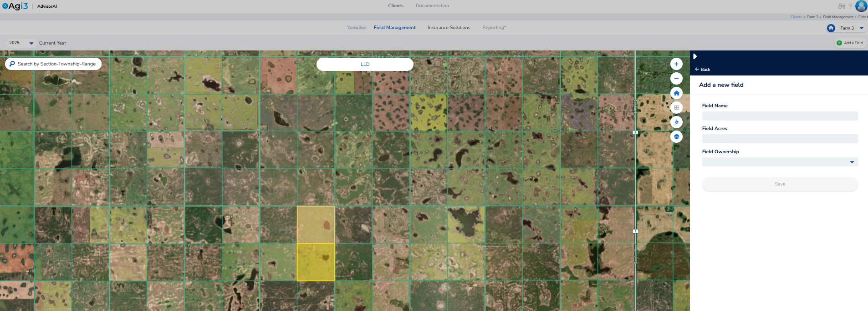Click the LLD button on map
The height and width of the screenshot is (311, 868).
point(365,64)
